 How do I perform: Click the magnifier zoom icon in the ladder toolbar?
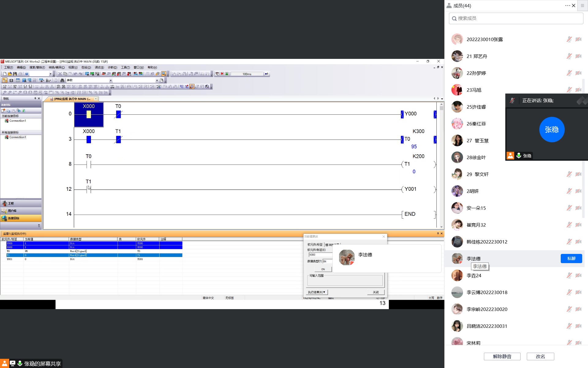point(207,87)
